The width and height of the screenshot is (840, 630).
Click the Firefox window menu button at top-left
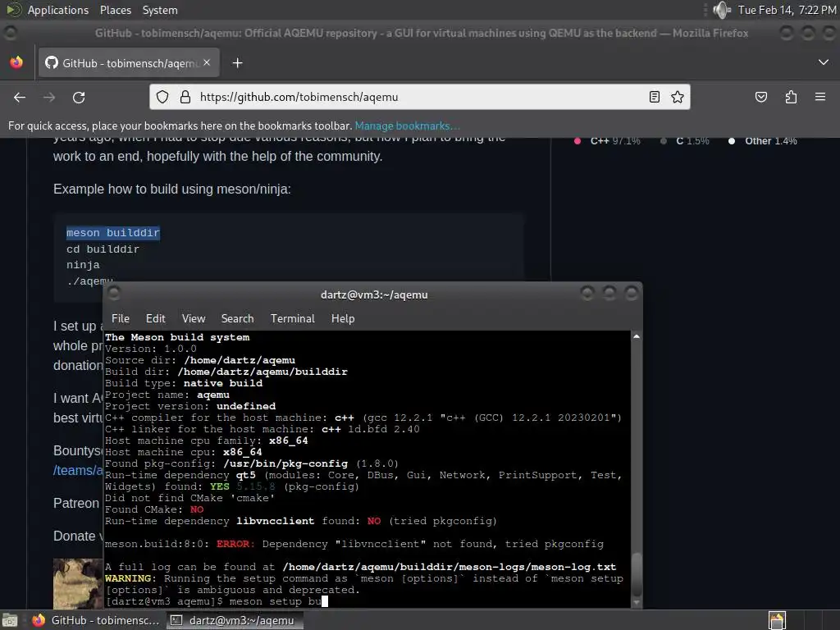[x=10, y=33]
